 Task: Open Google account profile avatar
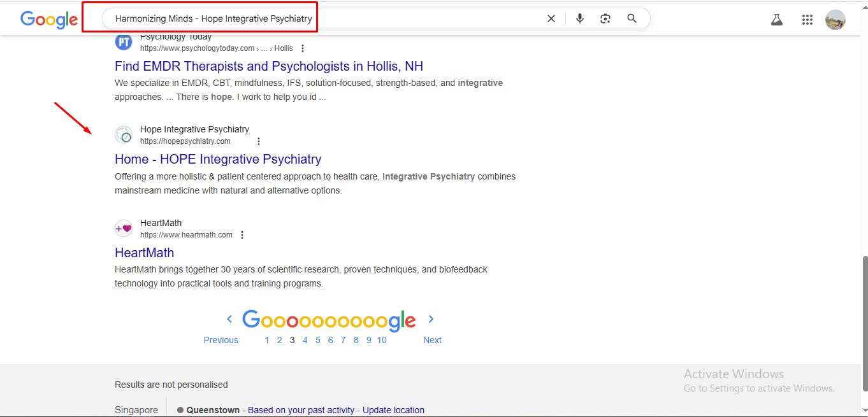(835, 20)
